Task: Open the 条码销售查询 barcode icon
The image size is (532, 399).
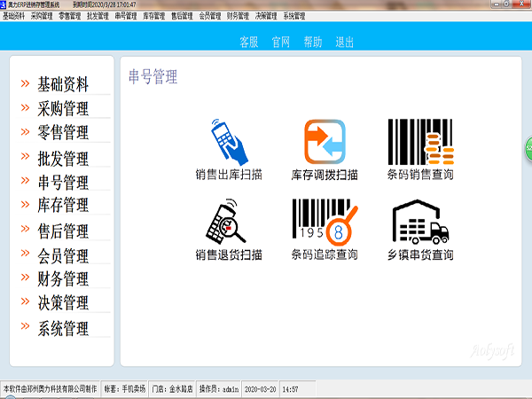Action: (420, 141)
